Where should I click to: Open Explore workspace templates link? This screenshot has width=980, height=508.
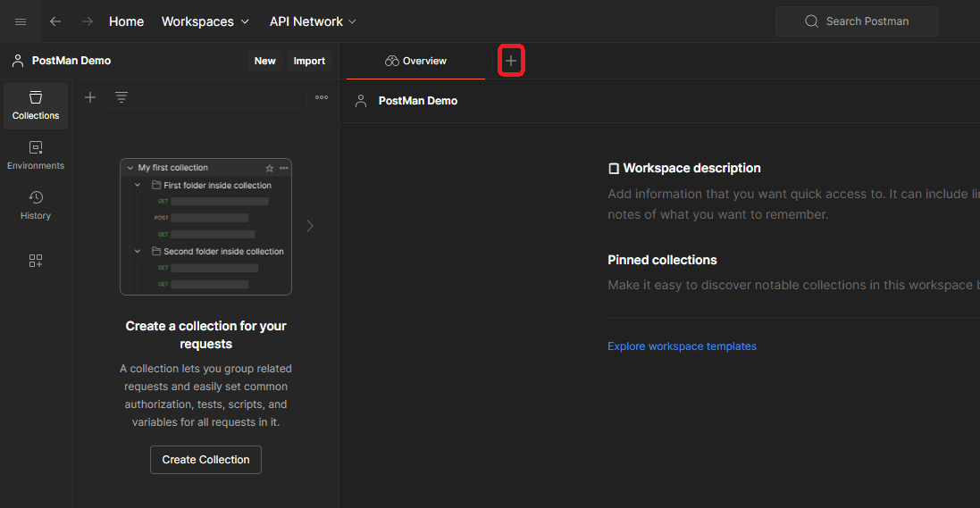pos(682,346)
